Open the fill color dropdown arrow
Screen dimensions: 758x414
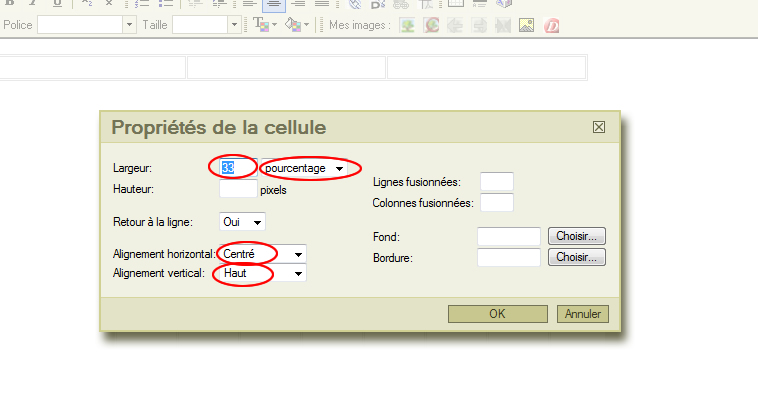point(306,25)
